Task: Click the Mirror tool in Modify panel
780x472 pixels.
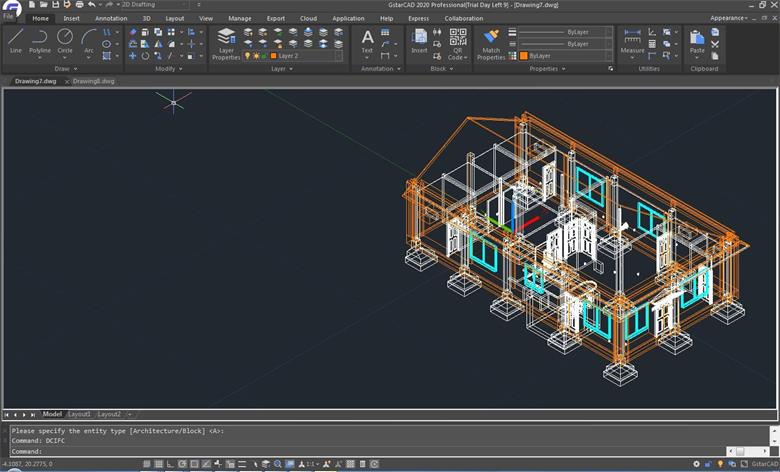Action: point(158,44)
